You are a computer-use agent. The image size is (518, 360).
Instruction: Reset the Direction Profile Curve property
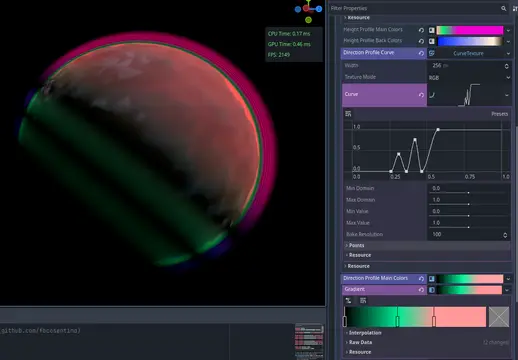[421, 53]
